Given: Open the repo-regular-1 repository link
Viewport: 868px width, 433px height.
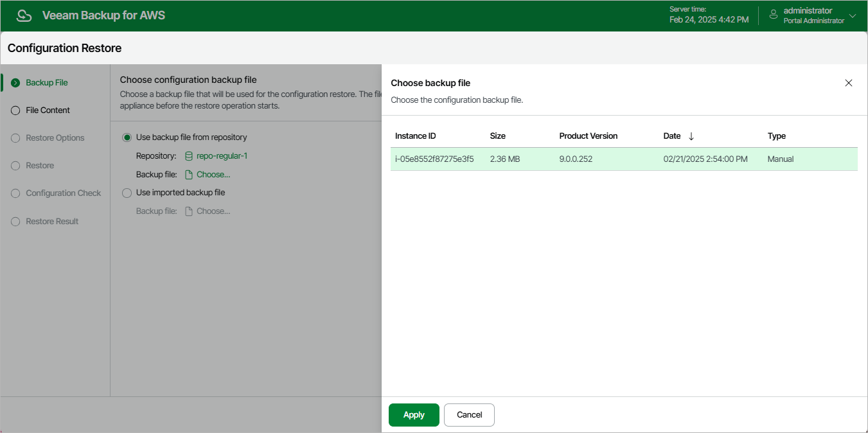Looking at the screenshot, I should [222, 156].
